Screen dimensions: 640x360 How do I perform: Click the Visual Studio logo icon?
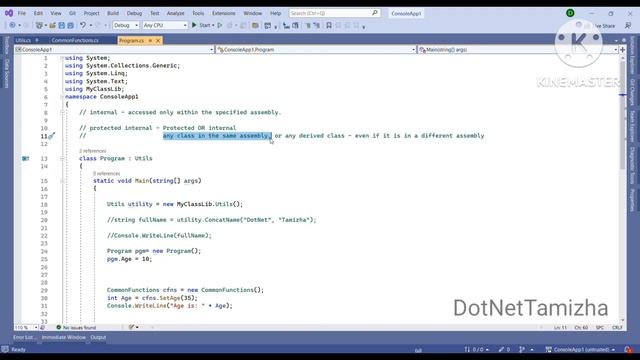click(9, 13)
